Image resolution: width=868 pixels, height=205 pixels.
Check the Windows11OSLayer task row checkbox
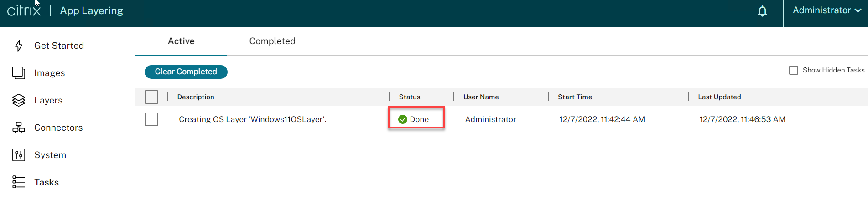coord(151,119)
